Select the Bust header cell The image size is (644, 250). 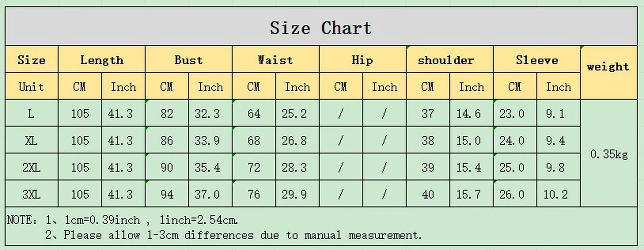pos(188,60)
